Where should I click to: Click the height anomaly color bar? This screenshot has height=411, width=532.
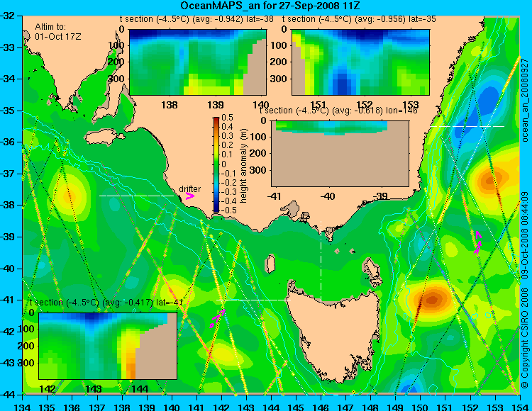[216, 164]
